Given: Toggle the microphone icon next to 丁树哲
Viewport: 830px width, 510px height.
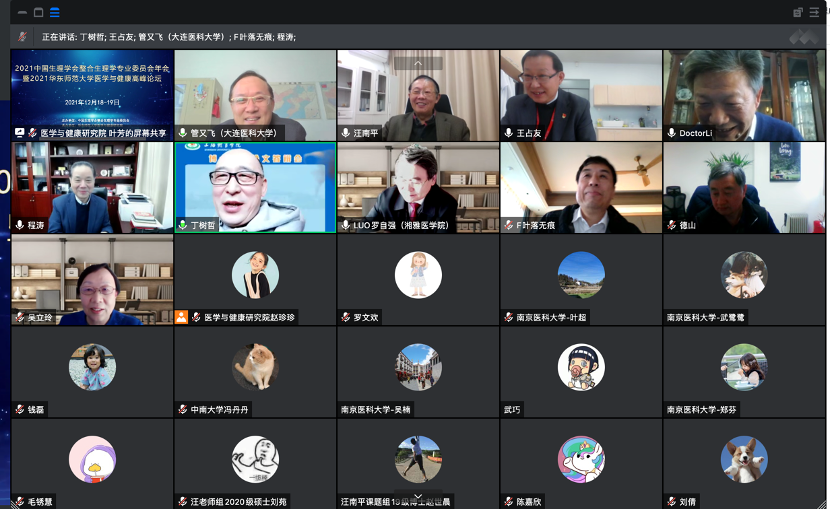Looking at the screenshot, I should (182, 225).
